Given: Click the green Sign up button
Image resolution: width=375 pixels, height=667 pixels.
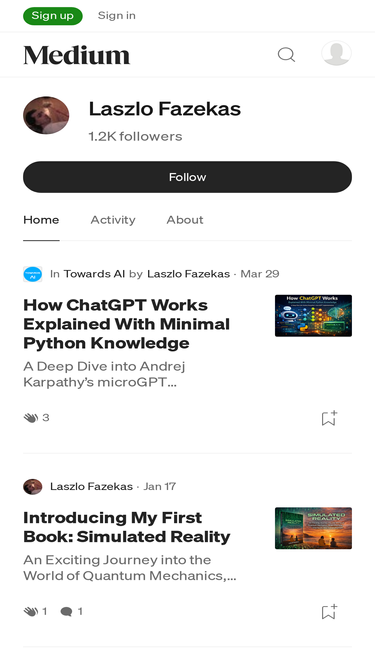Looking at the screenshot, I should tap(53, 16).
